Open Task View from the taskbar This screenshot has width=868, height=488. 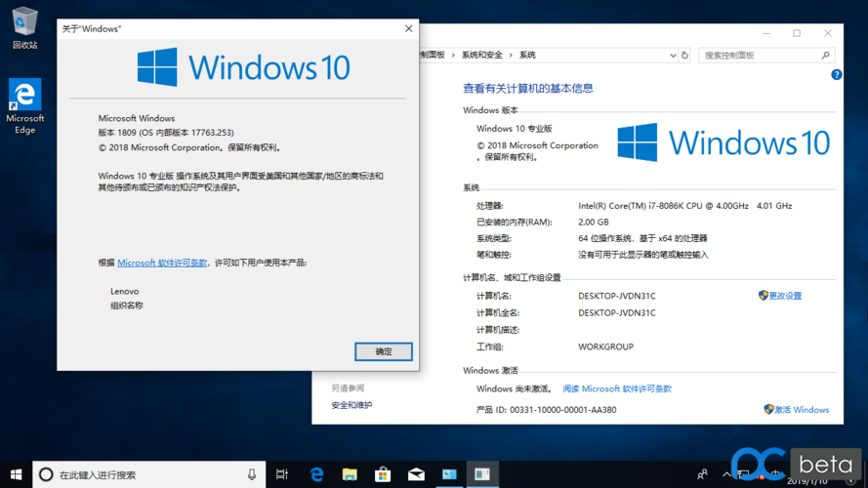click(282, 474)
